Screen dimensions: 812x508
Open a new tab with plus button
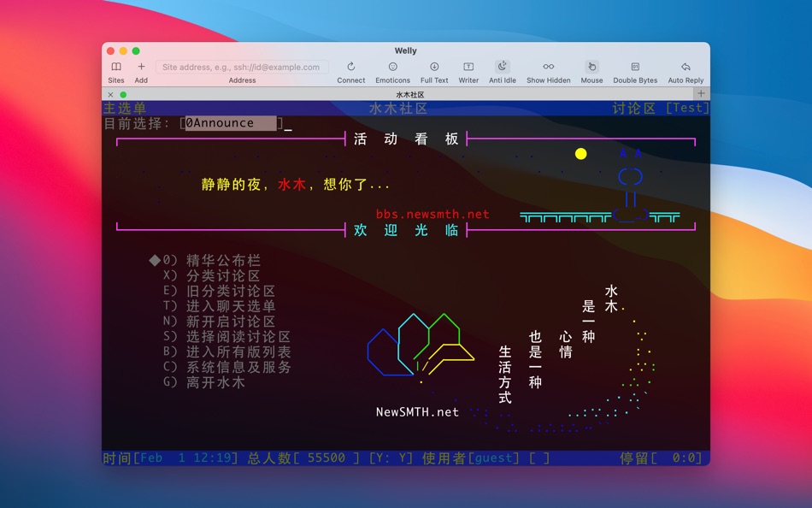pos(701,93)
